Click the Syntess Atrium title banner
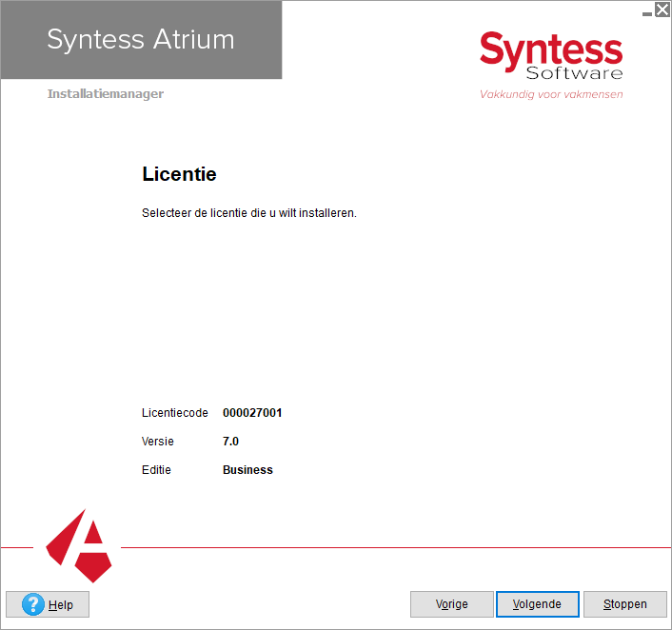Image resolution: width=672 pixels, height=630 pixels. tap(141, 40)
